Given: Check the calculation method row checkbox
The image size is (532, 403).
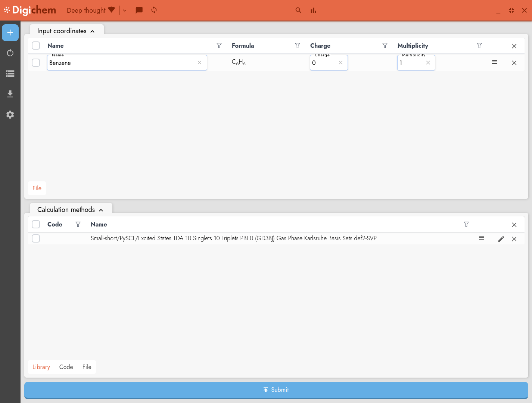Looking at the screenshot, I should pyautogui.click(x=36, y=238).
